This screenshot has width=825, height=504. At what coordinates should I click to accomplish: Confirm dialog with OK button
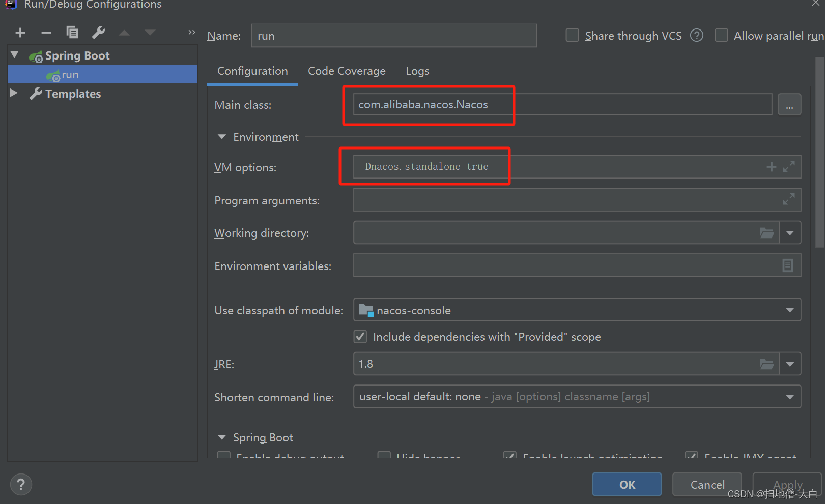coord(627,485)
